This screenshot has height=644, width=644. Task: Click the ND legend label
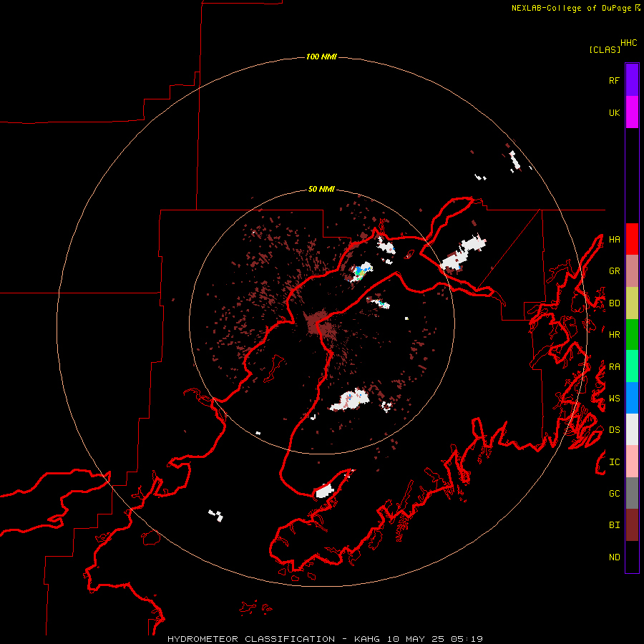tap(614, 557)
